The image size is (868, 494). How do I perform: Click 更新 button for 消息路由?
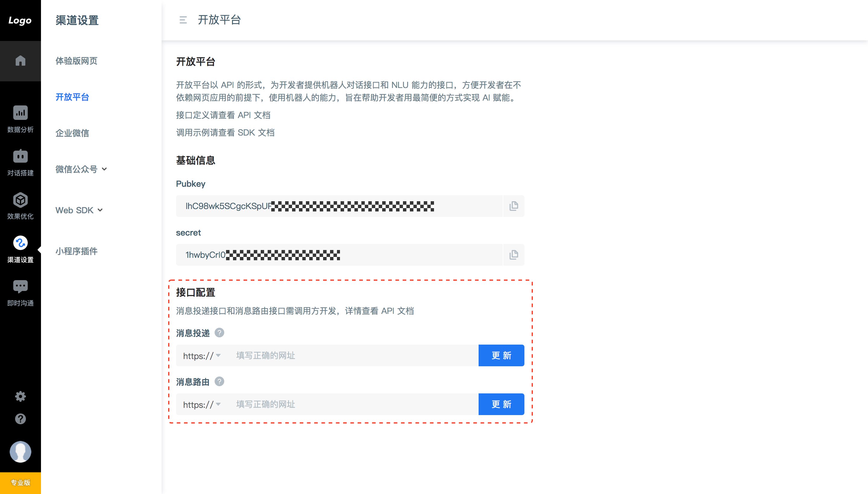502,405
